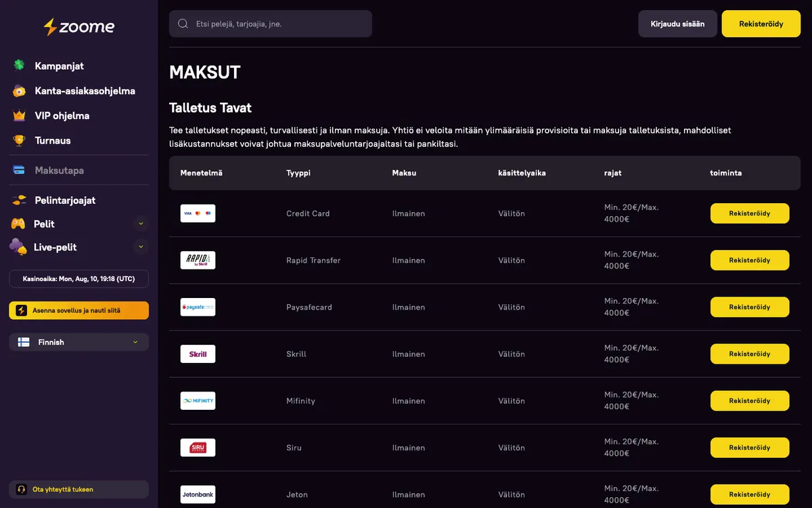Click the paysafecard logo
This screenshot has height=508, width=812.
(198, 307)
